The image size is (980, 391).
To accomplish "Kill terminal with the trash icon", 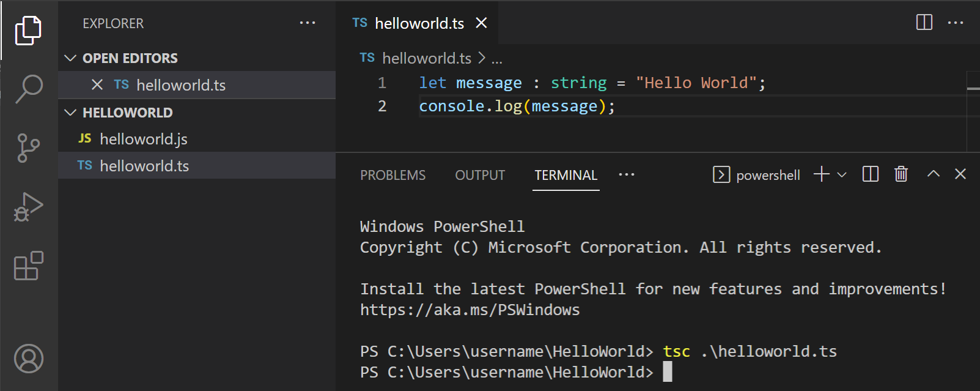I will pyautogui.click(x=901, y=174).
